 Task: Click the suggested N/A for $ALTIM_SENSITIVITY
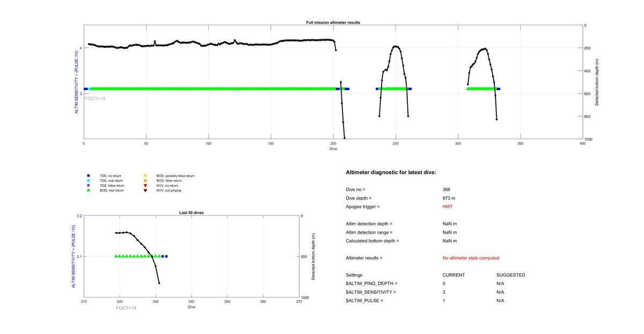[500, 292]
